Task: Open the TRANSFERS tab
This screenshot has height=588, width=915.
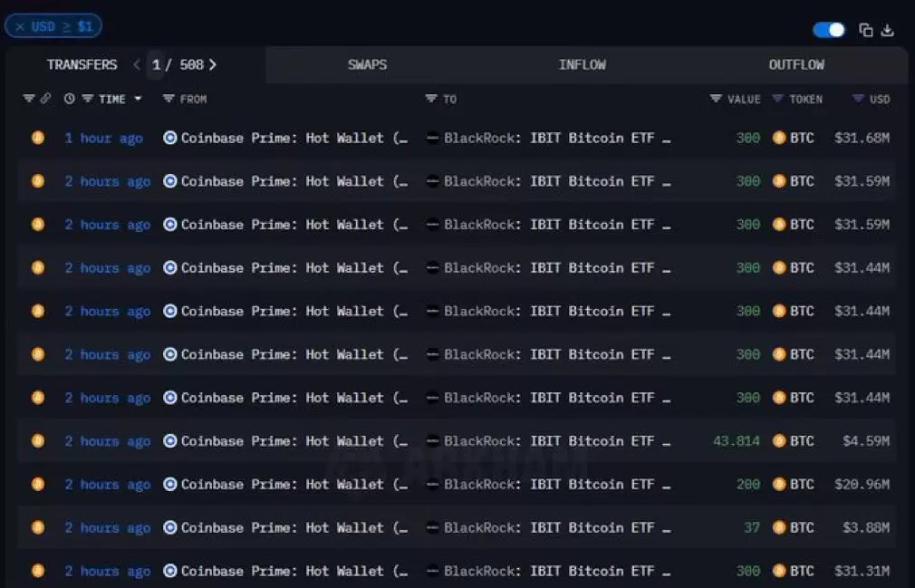Action: pyautogui.click(x=82, y=64)
